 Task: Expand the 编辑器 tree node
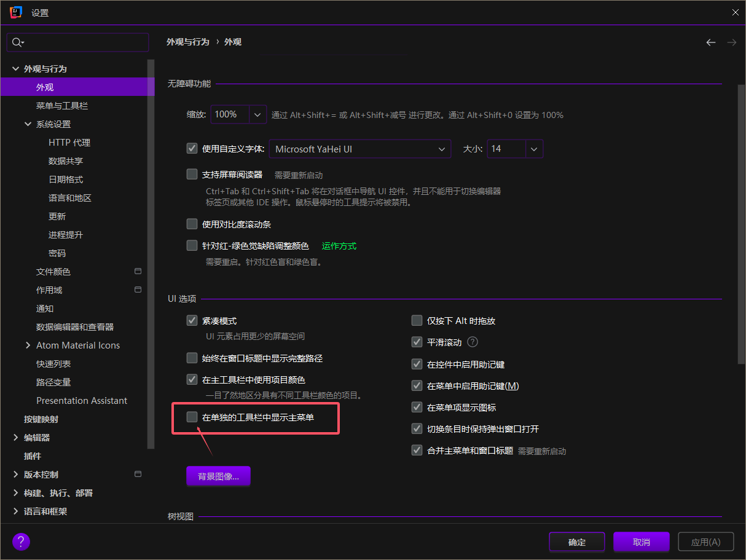pyautogui.click(x=15, y=438)
